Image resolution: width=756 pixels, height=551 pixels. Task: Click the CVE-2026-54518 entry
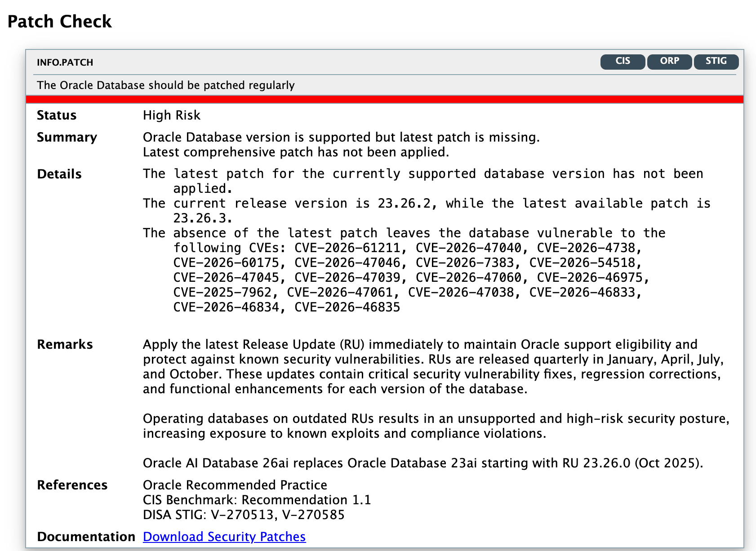[x=582, y=263]
